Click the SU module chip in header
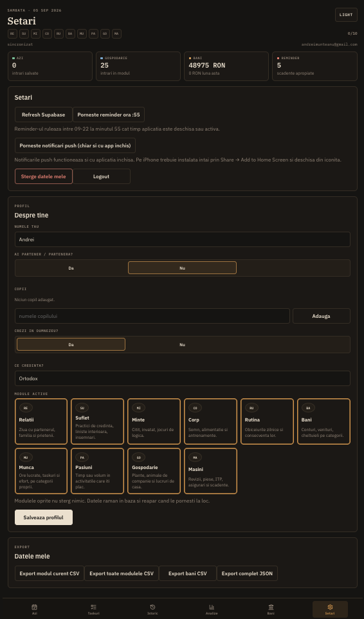The height and width of the screenshot is (619, 364). pos(24,34)
